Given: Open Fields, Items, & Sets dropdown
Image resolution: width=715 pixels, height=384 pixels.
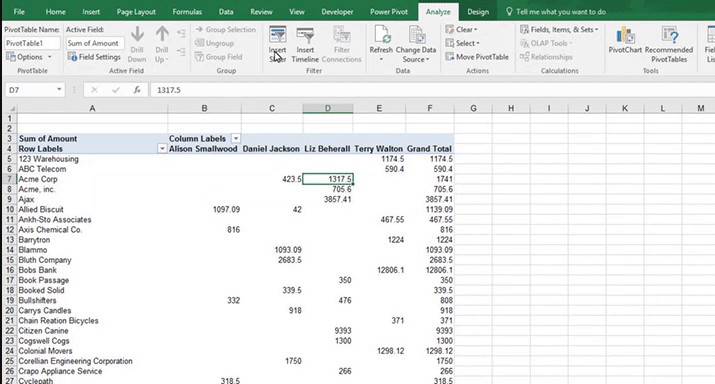Looking at the screenshot, I should (559, 30).
